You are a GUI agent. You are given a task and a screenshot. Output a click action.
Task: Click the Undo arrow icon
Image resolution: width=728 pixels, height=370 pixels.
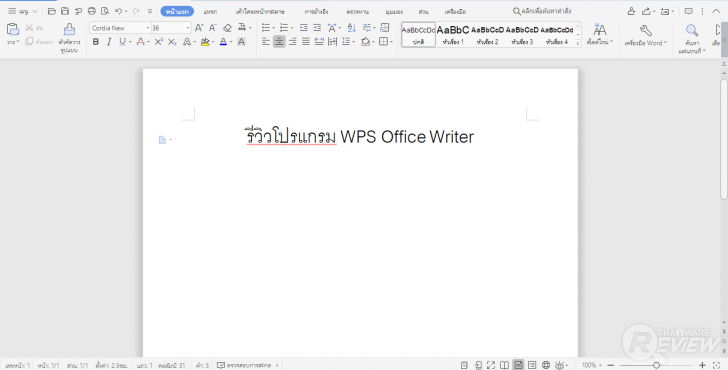[x=119, y=11]
